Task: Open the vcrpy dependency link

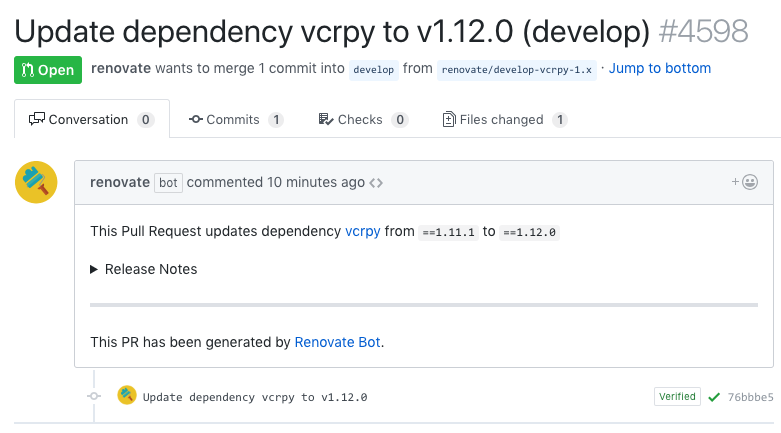Action: [x=363, y=231]
